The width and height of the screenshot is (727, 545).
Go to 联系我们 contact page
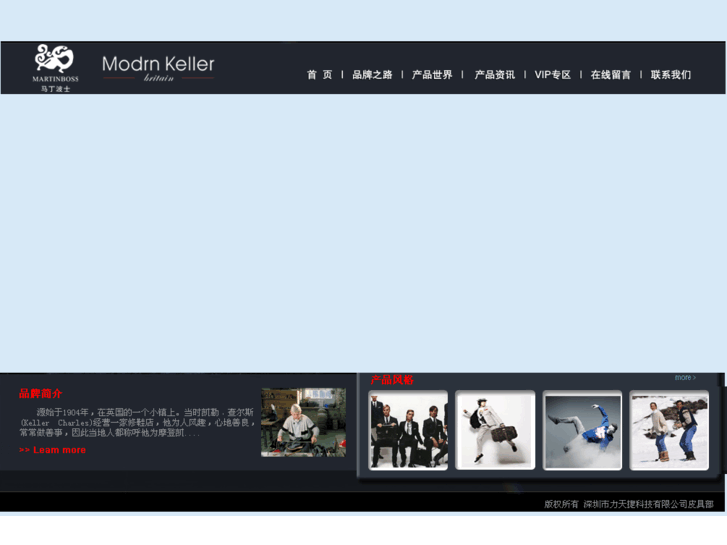coord(671,75)
